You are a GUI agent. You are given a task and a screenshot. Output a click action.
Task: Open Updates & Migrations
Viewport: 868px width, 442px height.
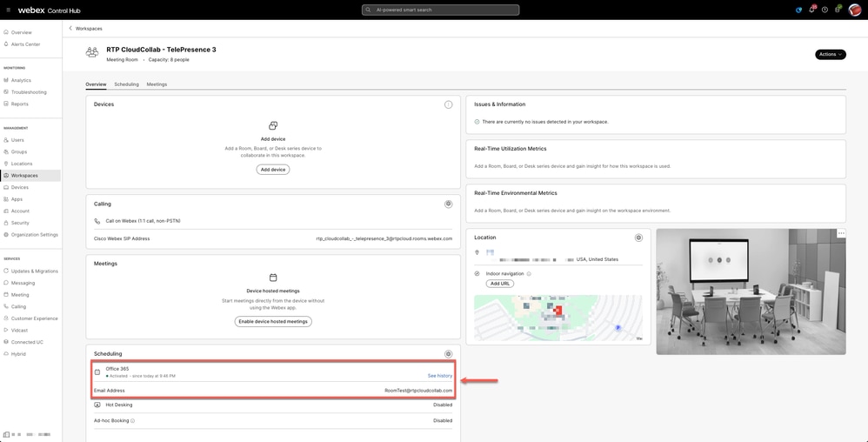coord(34,271)
